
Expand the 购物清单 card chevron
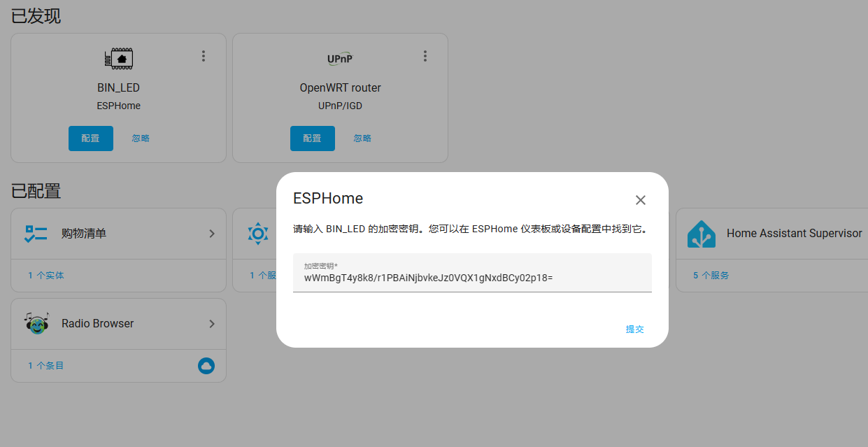point(212,234)
